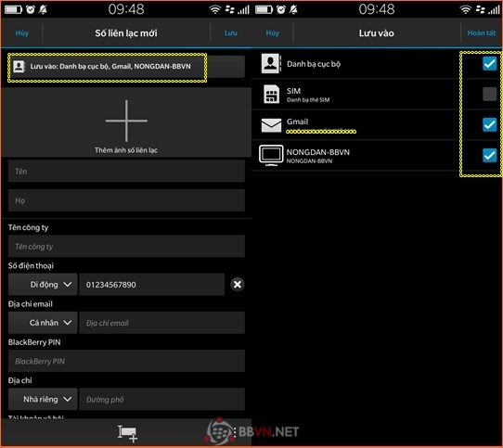Tap Hủy on the new contact screen
Viewport: 503px width, 448px height.
tap(22, 33)
